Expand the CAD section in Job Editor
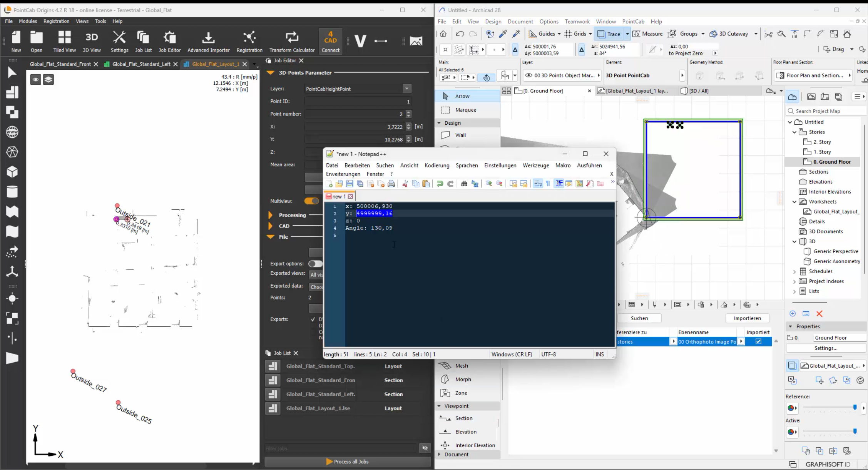Viewport: 868px width, 470px height. 270,226
